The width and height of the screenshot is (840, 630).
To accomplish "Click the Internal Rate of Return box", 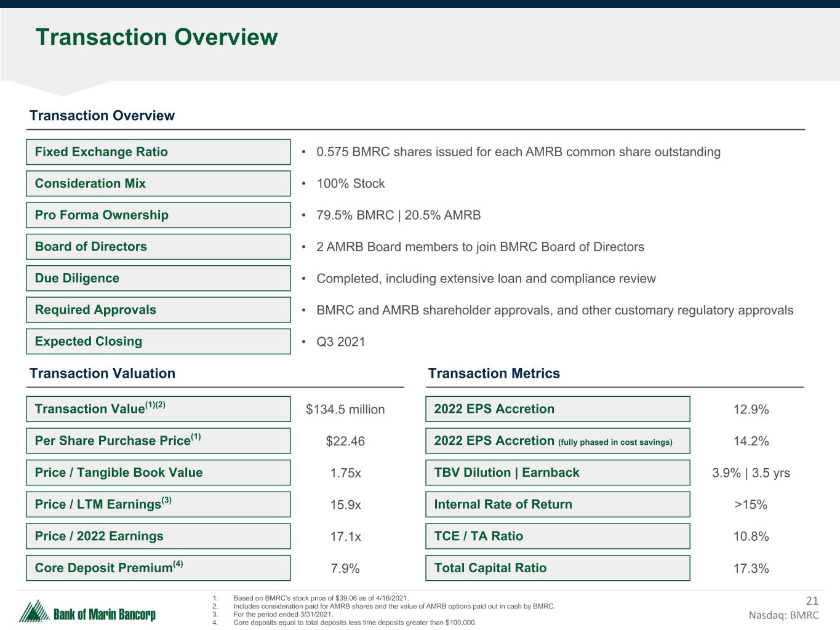I will (x=557, y=504).
